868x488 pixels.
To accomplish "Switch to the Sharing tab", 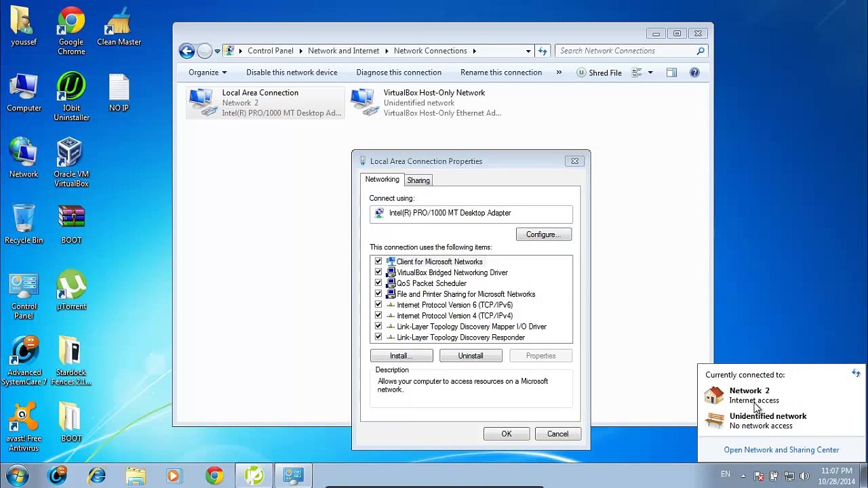I will tap(418, 180).
